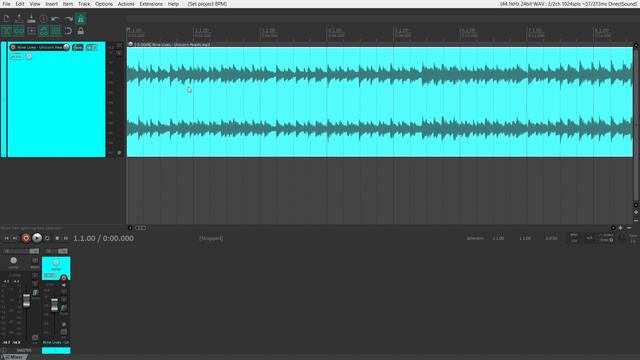Toggle envelope move with items button

[43, 31]
